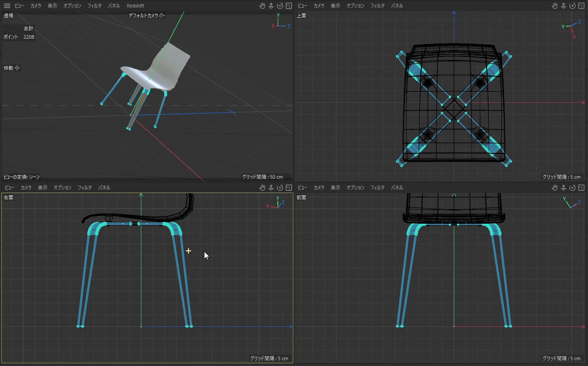Click the move cross icon beside 移動
Image resolution: width=588 pixels, height=366 pixels.
coord(17,68)
